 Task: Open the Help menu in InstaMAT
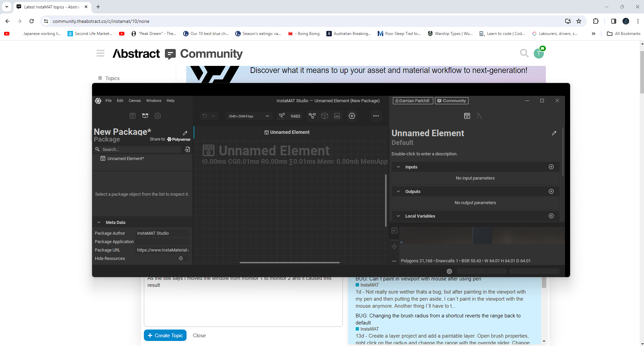(170, 101)
